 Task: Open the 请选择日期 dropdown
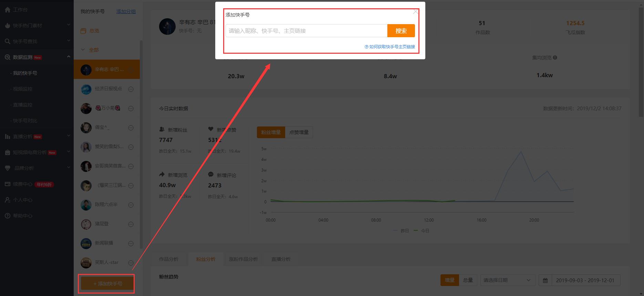pyautogui.click(x=508, y=280)
